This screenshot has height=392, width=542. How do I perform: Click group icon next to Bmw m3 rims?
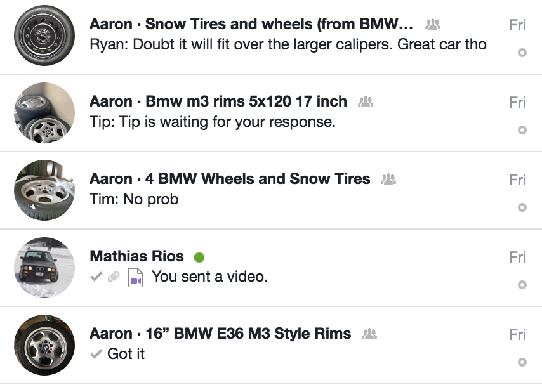coord(365,101)
